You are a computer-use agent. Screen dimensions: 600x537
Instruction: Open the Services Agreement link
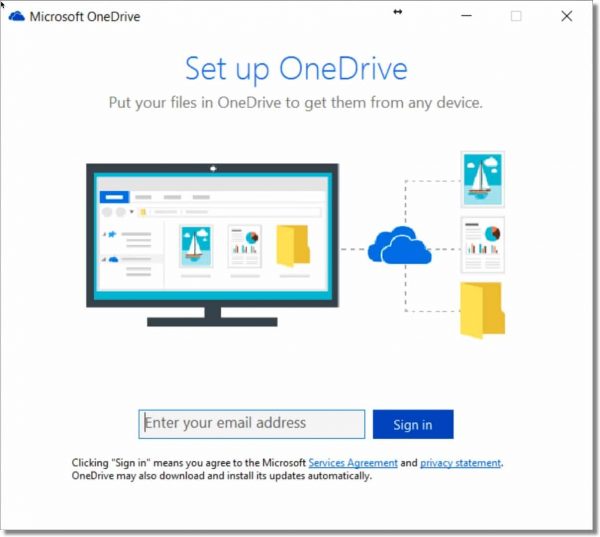tap(353, 463)
